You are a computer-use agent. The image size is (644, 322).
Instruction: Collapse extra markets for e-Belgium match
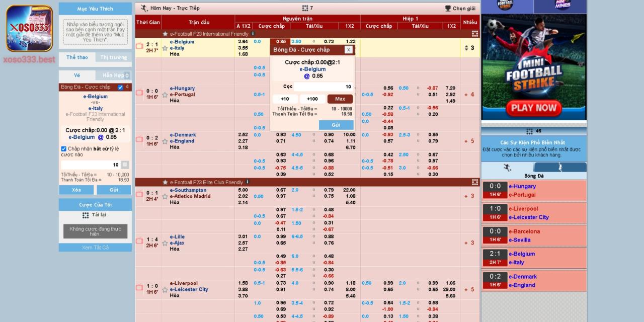[469, 48]
